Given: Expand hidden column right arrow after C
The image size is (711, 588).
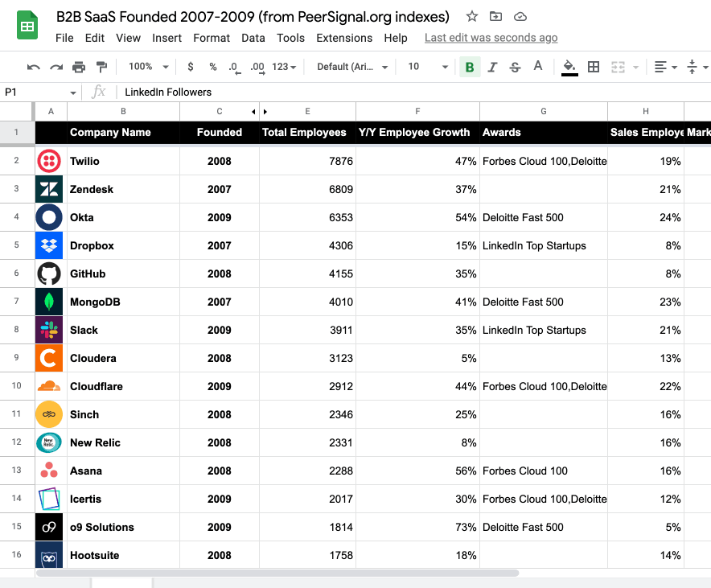Looking at the screenshot, I should [x=265, y=112].
